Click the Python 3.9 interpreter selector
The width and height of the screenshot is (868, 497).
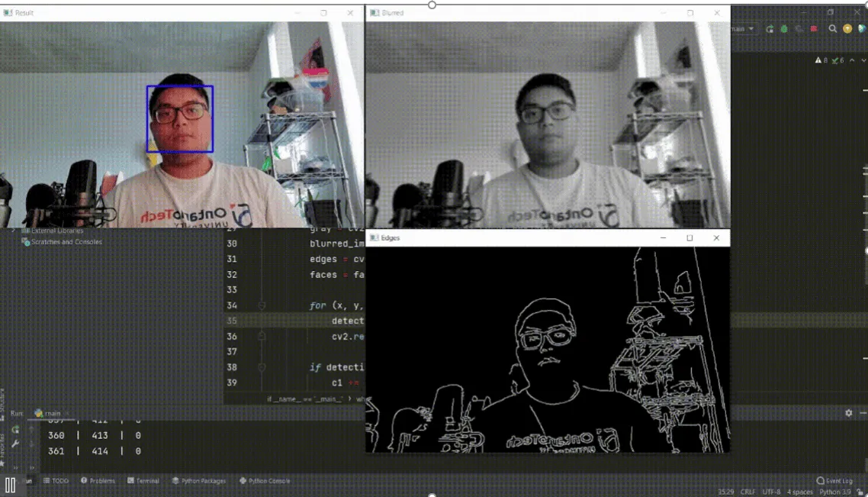(x=834, y=492)
